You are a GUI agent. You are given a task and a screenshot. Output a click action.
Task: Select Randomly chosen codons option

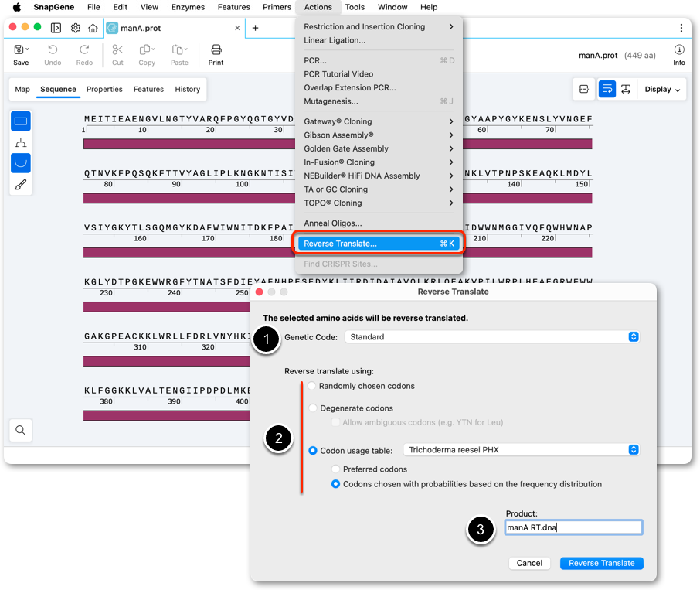coord(312,386)
